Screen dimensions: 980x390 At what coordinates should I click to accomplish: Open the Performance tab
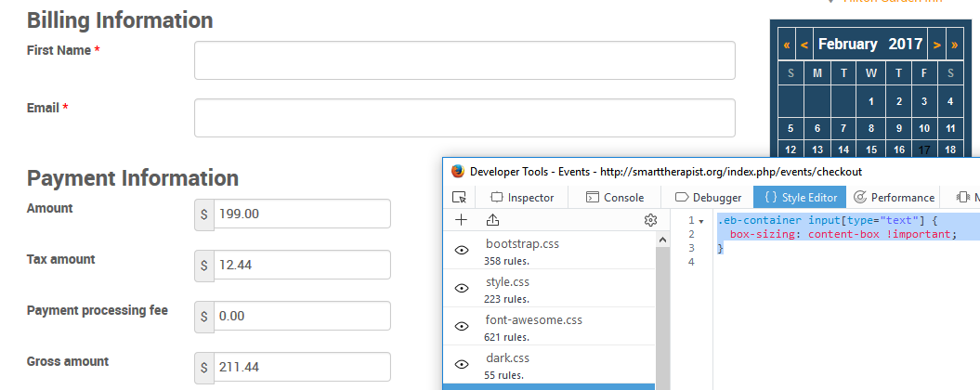pos(894,197)
